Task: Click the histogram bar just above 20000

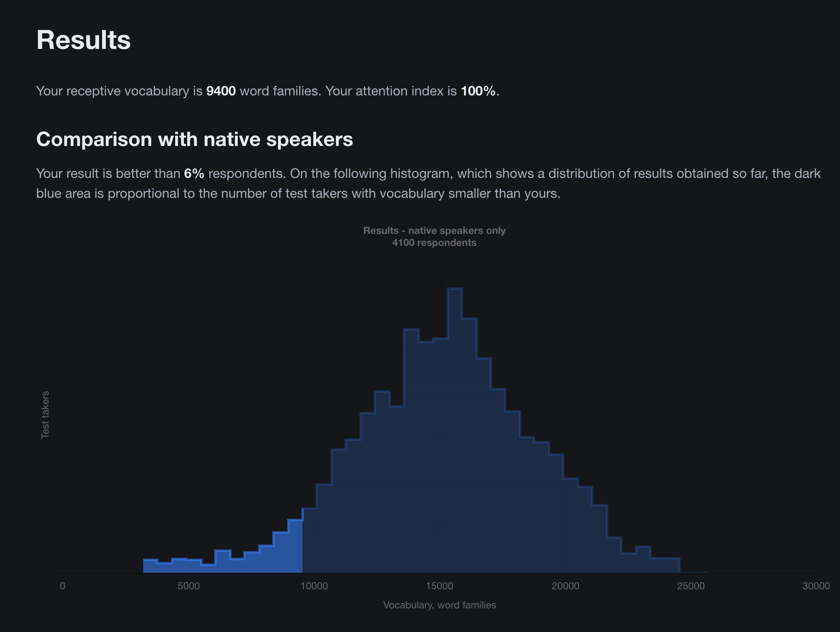Action: (x=571, y=526)
